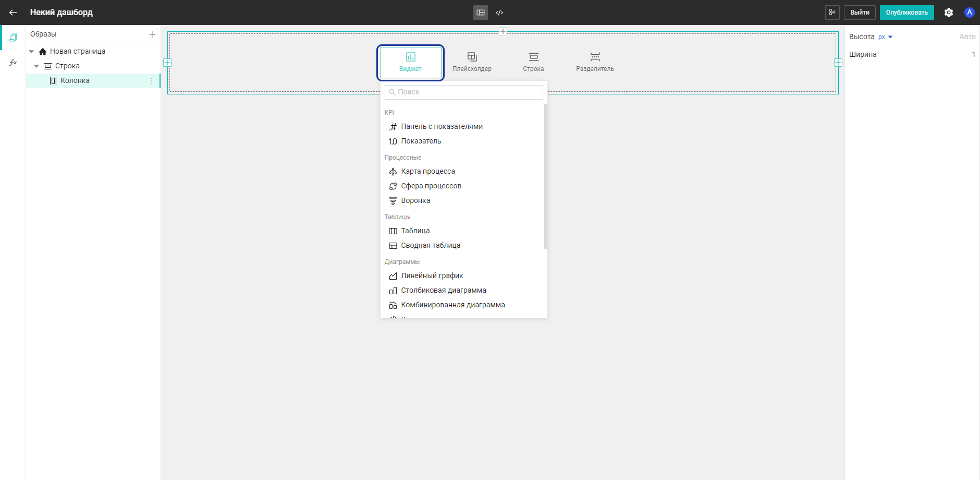Choose Плейсхолдер element tile
This screenshot has height=480, width=980.
pos(472,63)
